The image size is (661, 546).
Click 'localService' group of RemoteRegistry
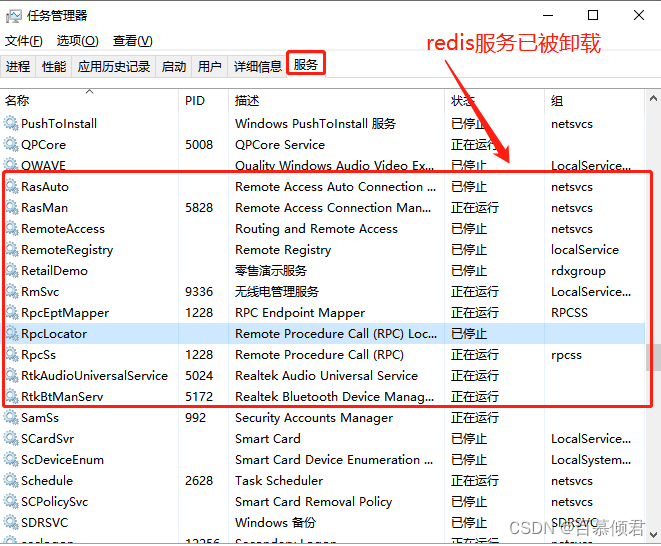pyautogui.click(x=585, y=250)
